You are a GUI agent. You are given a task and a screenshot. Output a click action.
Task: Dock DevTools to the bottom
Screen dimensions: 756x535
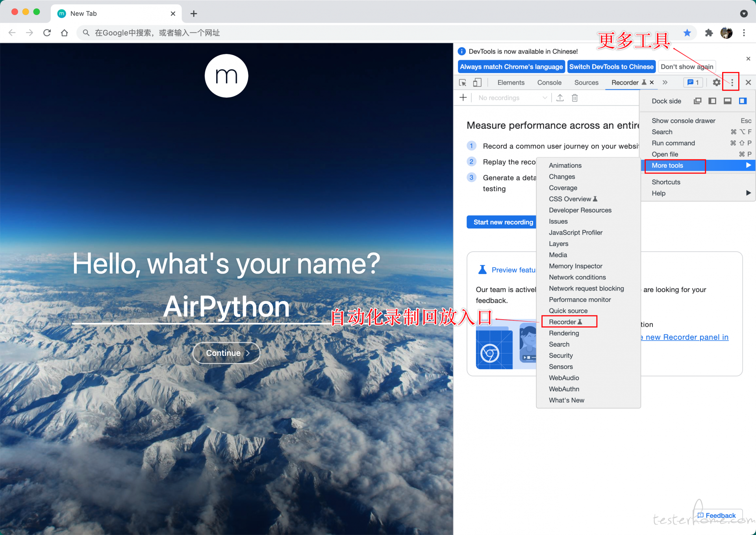click(728, 101)
